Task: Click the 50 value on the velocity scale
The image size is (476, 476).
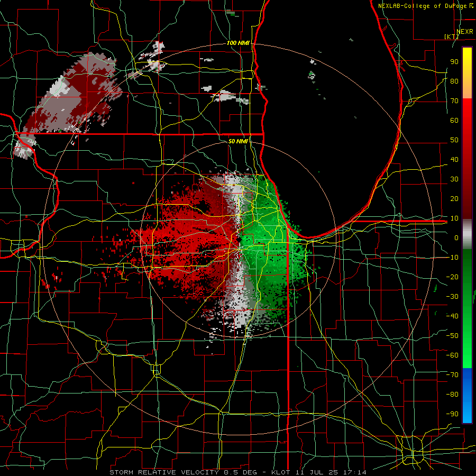Action: click(454, 140)
